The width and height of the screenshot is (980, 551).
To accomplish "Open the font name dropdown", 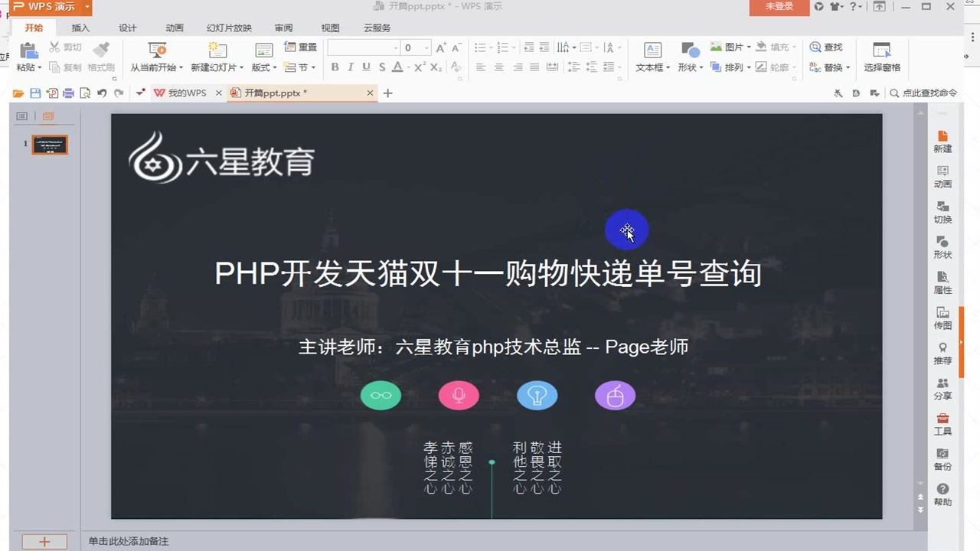I will (x=396, y=47).
